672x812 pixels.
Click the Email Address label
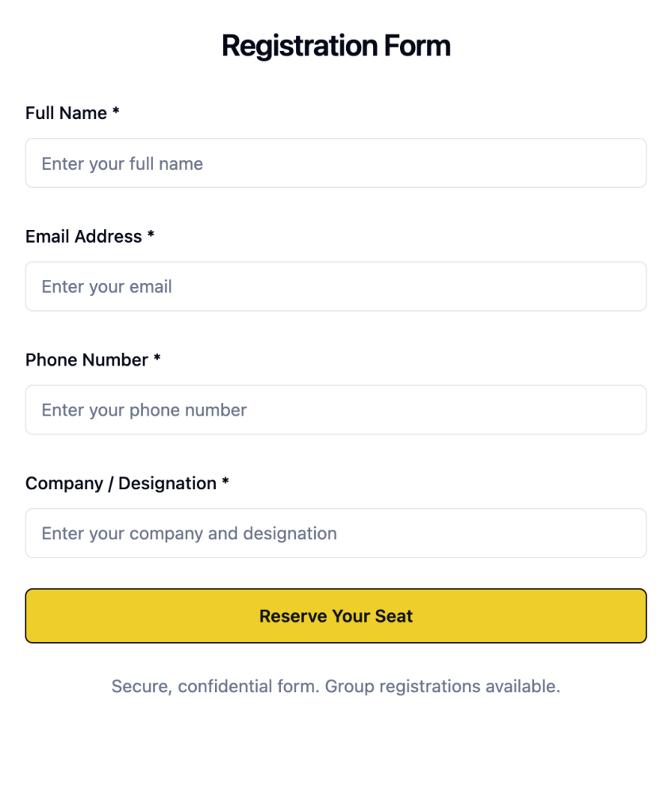[83, 236]
